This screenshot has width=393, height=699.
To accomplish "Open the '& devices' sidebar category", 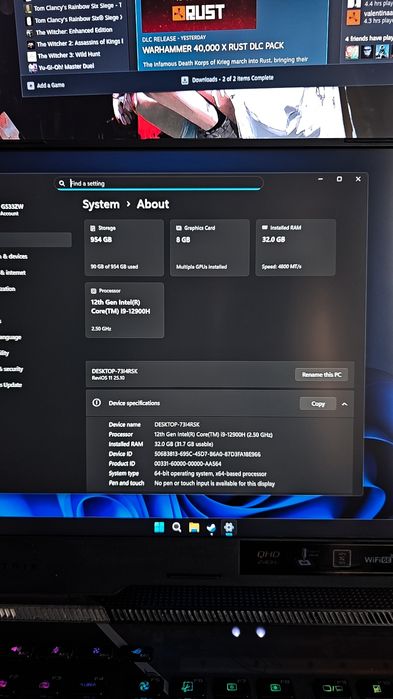I will [14, 256].
